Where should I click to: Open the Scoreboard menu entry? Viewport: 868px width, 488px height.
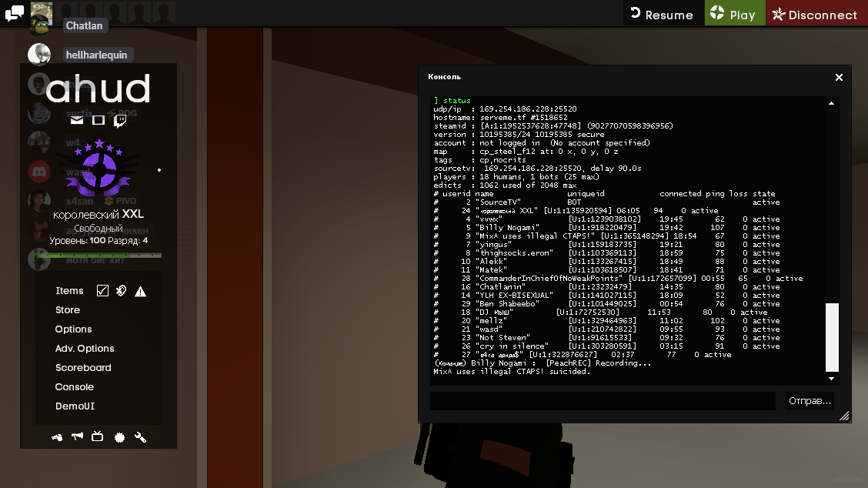coord(83,368)
